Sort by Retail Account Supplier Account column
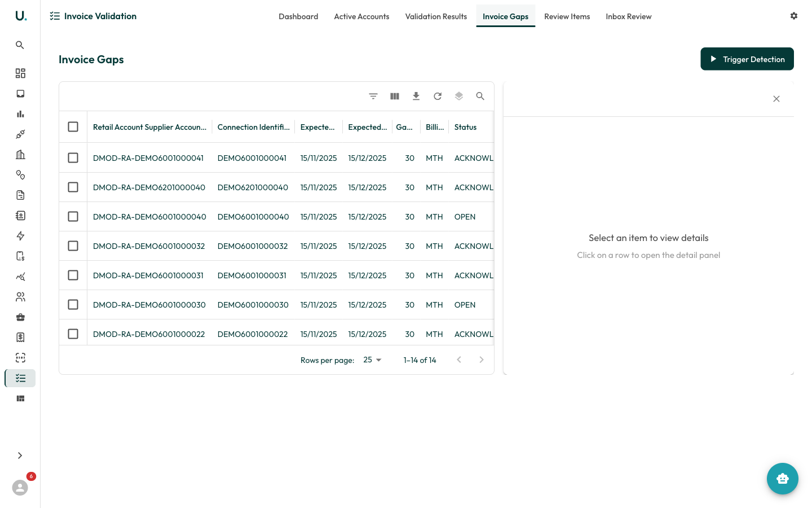 [149, 127]
